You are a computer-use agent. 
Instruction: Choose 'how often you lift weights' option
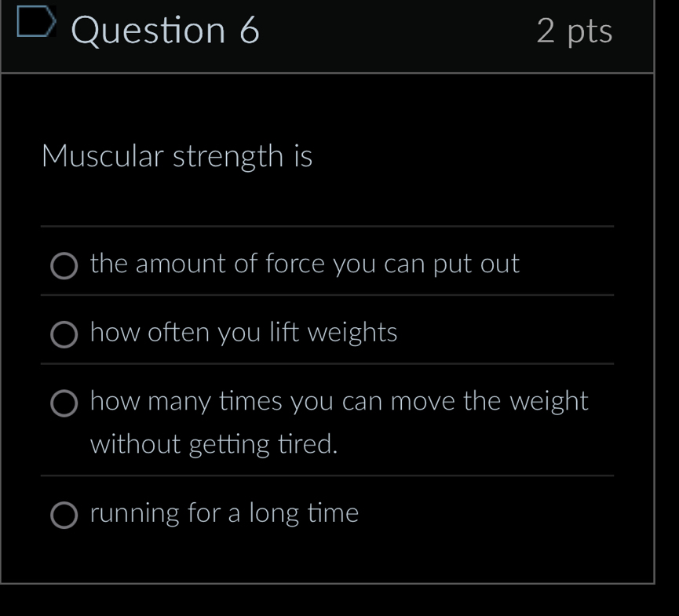244,333
